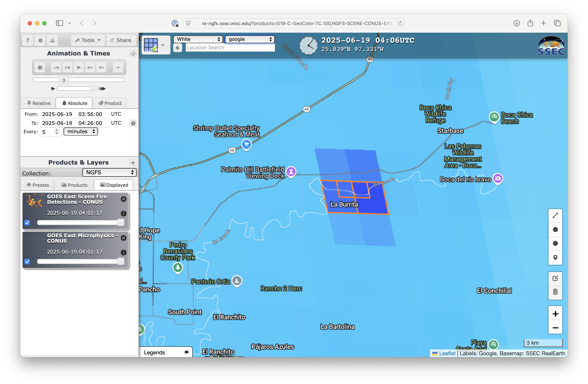This screenshot has height=384, width=588.
Task: Click the right arrow animation mode button
Action: (x=118, y=67)
